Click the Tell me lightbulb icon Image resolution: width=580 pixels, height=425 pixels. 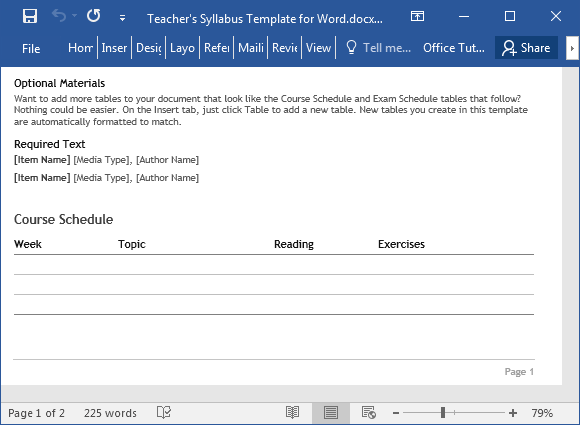coord(351,47)
